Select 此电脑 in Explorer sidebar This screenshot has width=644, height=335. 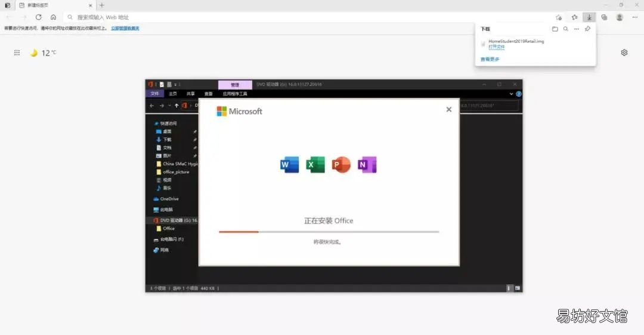pos(163,210)
